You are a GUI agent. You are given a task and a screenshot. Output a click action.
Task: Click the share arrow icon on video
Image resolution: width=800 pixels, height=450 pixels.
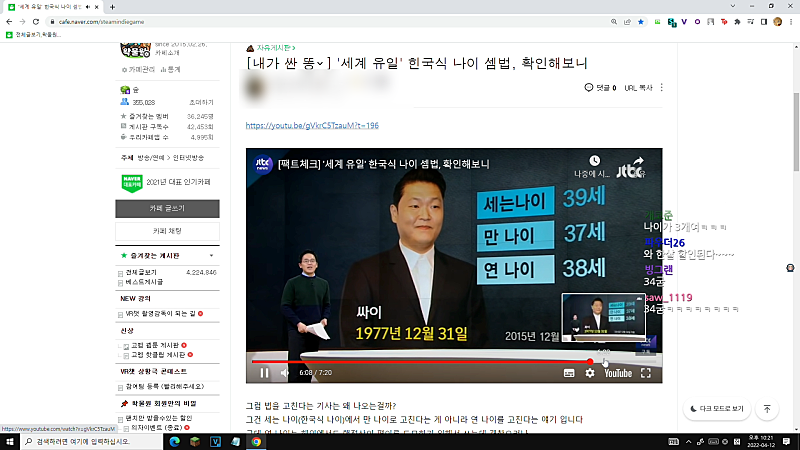639,162
